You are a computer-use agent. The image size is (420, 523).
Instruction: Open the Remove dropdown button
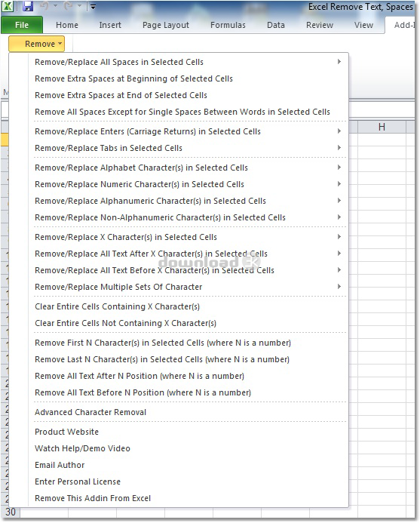tap(37, 44)
